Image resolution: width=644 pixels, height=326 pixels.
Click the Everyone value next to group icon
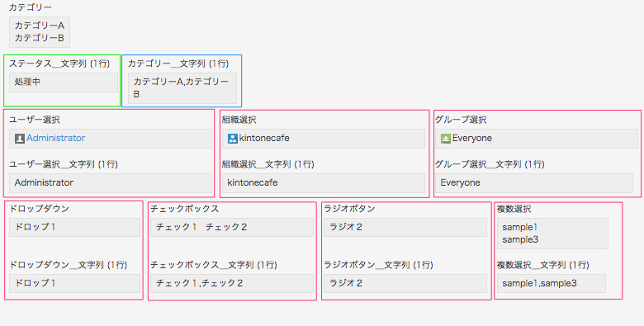472,139
